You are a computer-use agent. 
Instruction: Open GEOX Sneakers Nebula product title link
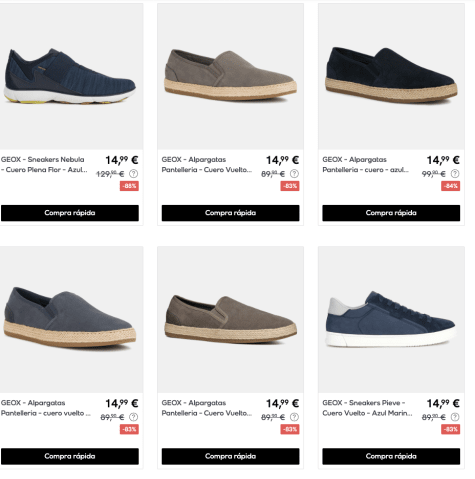click(44, 165)
